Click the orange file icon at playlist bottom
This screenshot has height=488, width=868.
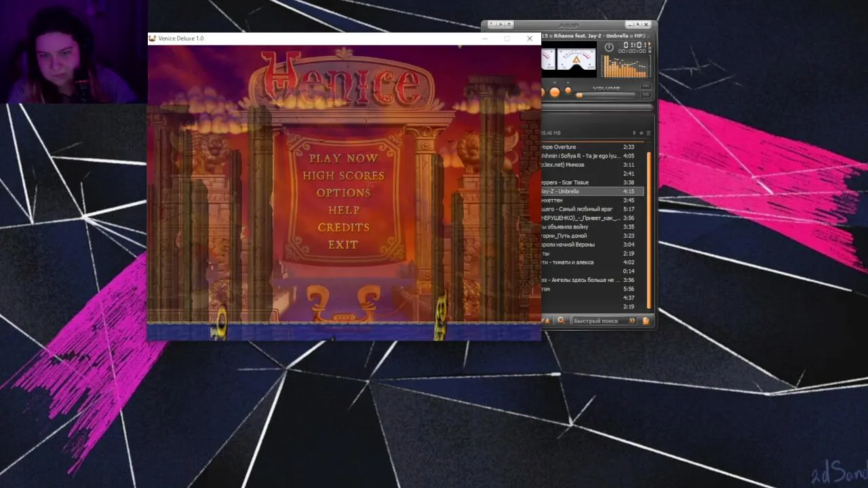[646, 321]
